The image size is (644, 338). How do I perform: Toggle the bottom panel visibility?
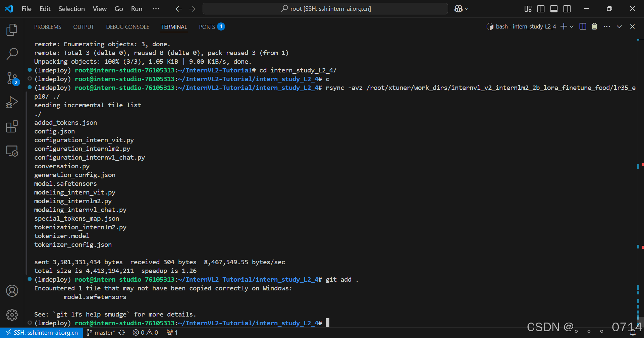pyautogui.click(x=554, y=9)
